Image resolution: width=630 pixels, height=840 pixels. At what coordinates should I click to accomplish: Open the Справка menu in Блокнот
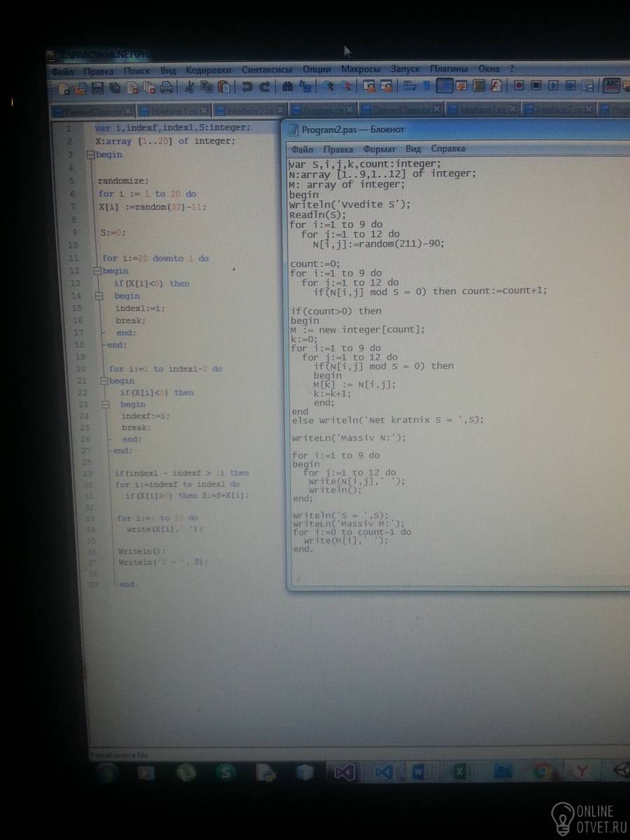point(448,149)
